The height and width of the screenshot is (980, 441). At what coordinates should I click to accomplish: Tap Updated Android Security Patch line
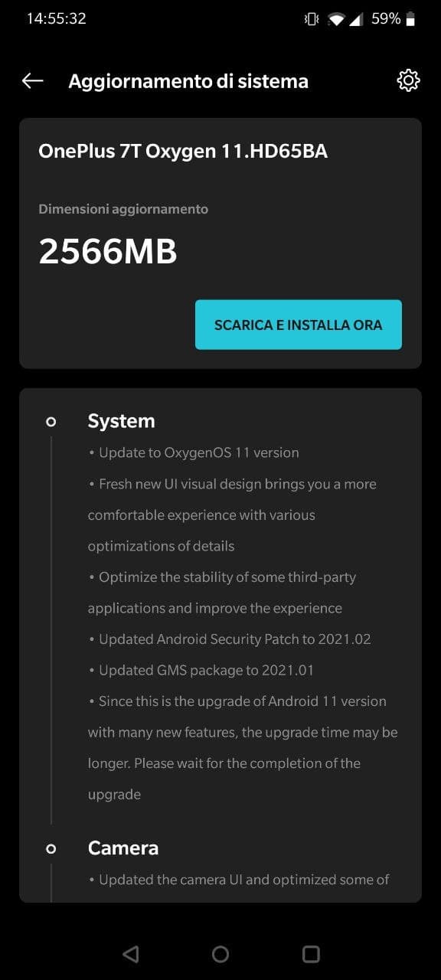pos(230,639)
